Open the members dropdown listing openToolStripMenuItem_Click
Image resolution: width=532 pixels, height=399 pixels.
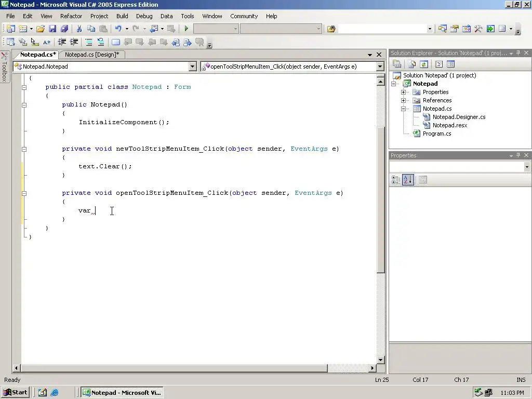click(380, 66)
